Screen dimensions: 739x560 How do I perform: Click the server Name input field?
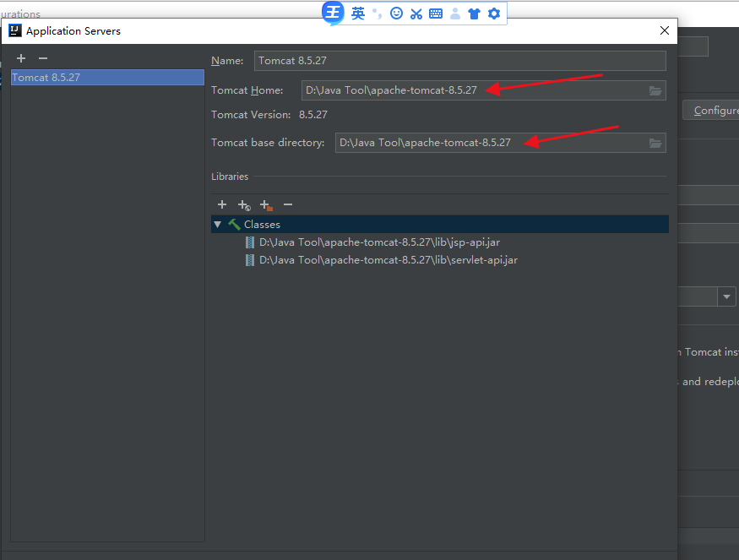point(460,61)
